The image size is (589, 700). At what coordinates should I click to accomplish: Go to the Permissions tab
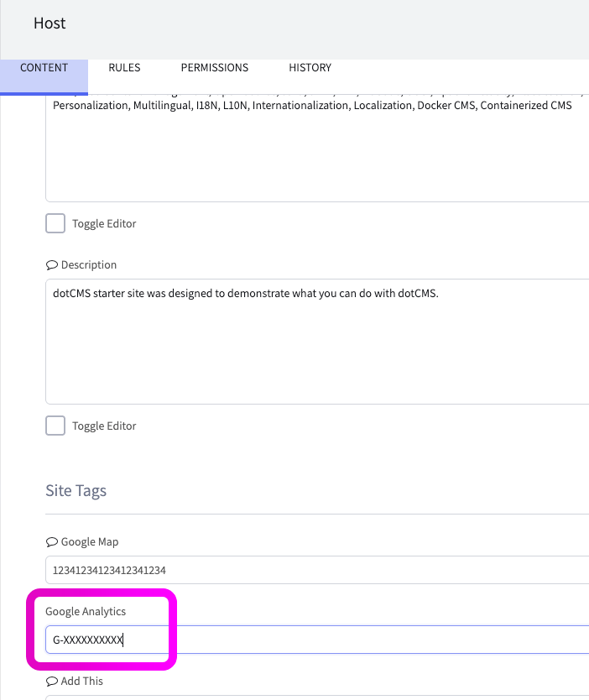coord(215,68)
